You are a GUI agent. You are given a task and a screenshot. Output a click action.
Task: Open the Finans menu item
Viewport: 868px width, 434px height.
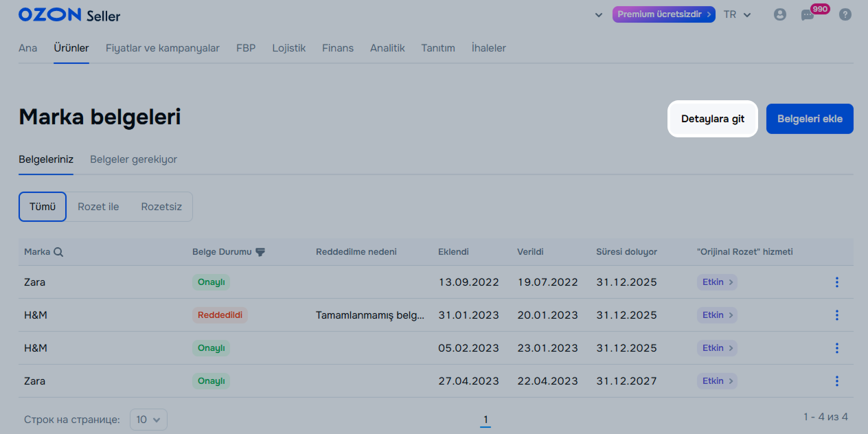coord(338,48)
